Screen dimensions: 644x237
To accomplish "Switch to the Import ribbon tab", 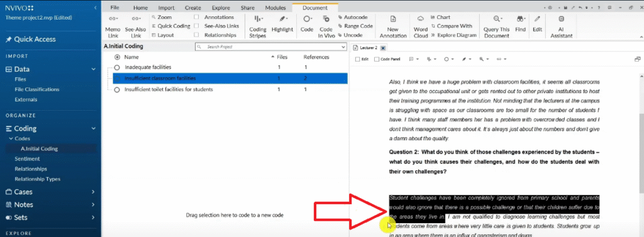I will pos(166,8).
